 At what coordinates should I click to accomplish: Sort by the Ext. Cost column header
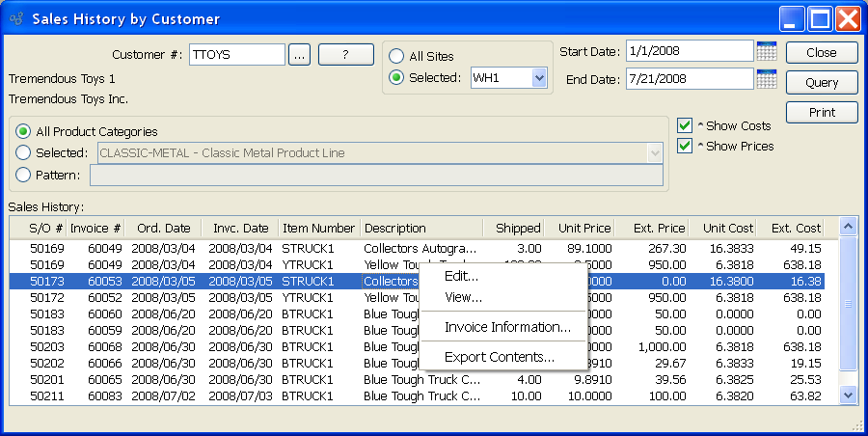(791, 229)
